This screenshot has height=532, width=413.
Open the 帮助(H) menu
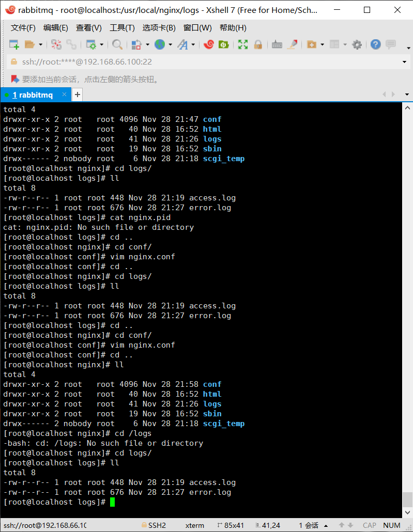pyautogui.click(x=233, y=28)
